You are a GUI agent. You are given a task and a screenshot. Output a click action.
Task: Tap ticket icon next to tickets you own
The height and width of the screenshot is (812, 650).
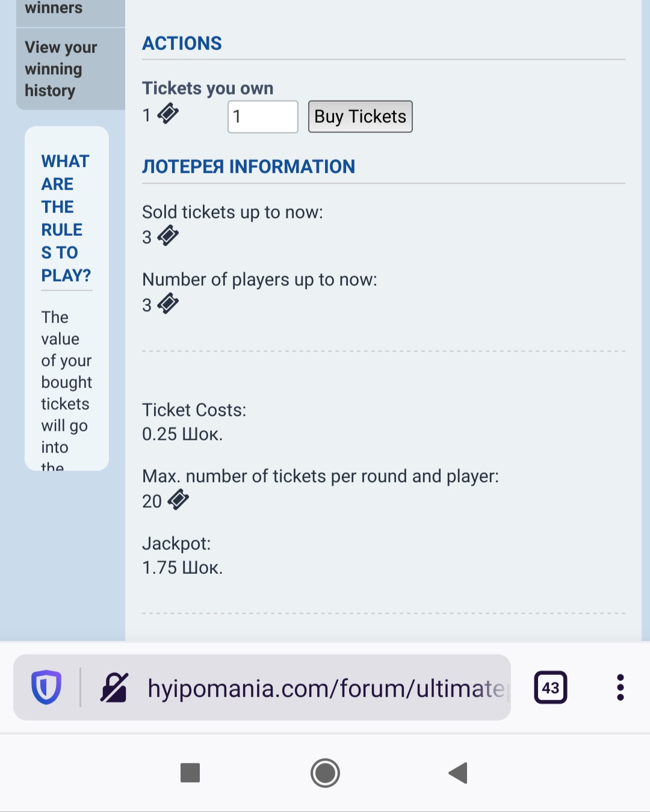(x=168, y=113)
